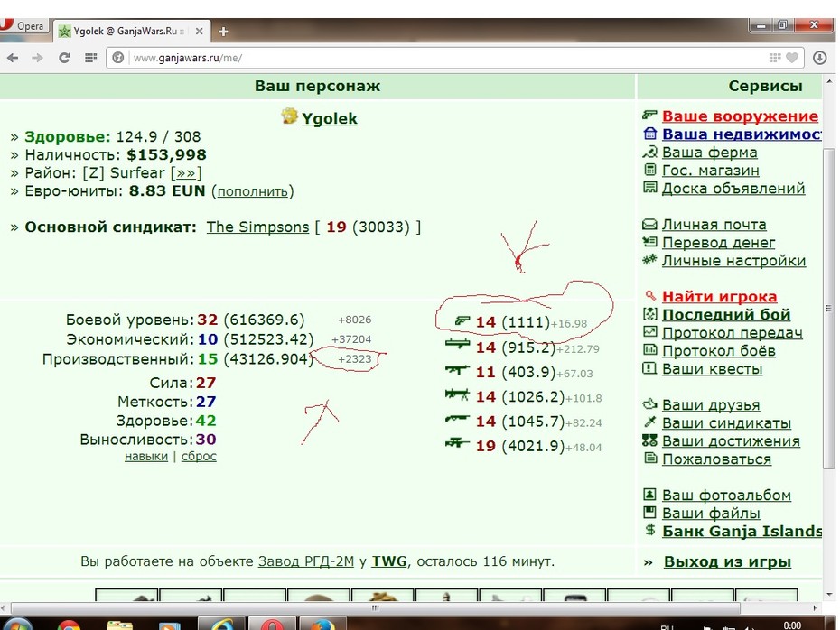Click the browser forward arrow
This screenshot has width=840, height=630.
(x=37, y=58)
